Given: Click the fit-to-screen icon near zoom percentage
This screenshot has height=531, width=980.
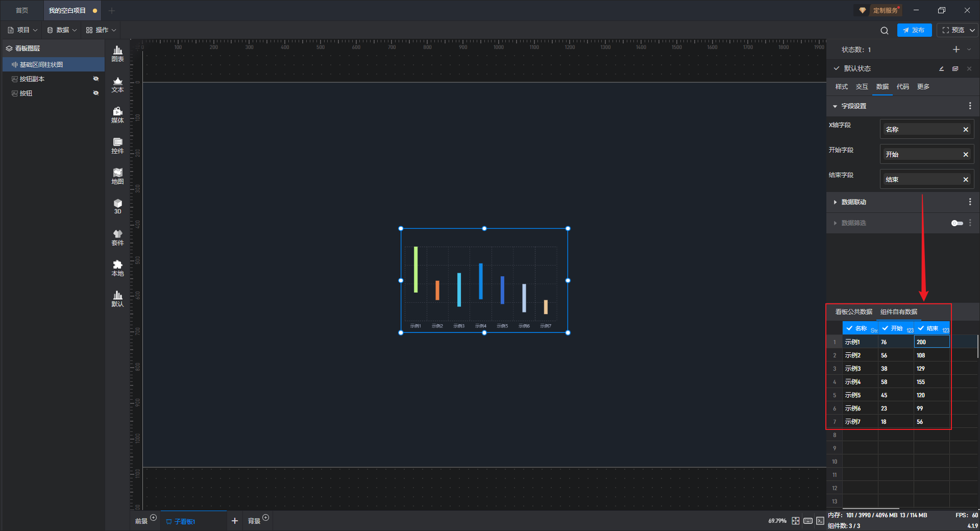Looking at the screenshot, I should [x=795, y=521].
